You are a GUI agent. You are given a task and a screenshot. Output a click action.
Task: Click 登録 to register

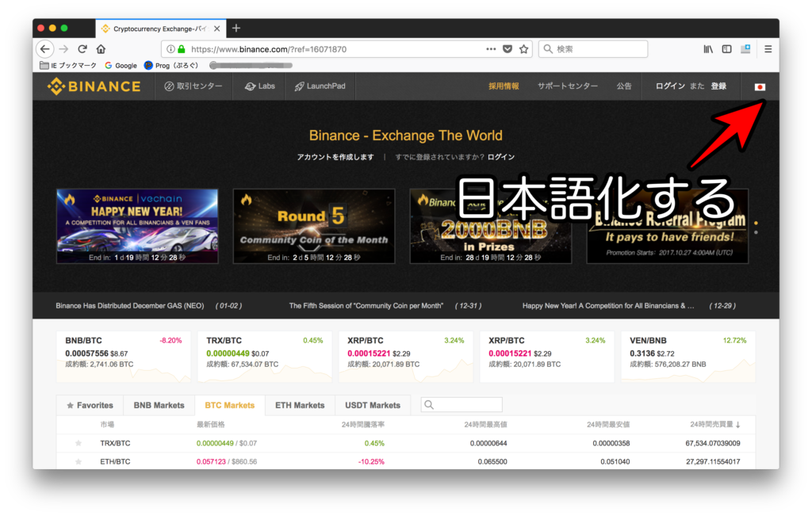(x=718, y=86)
